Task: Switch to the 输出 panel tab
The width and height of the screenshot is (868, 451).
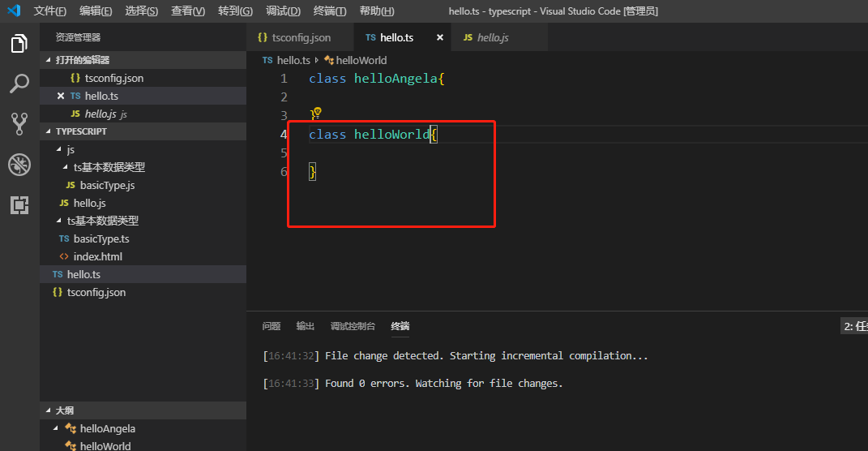Action: coord(305,326)
